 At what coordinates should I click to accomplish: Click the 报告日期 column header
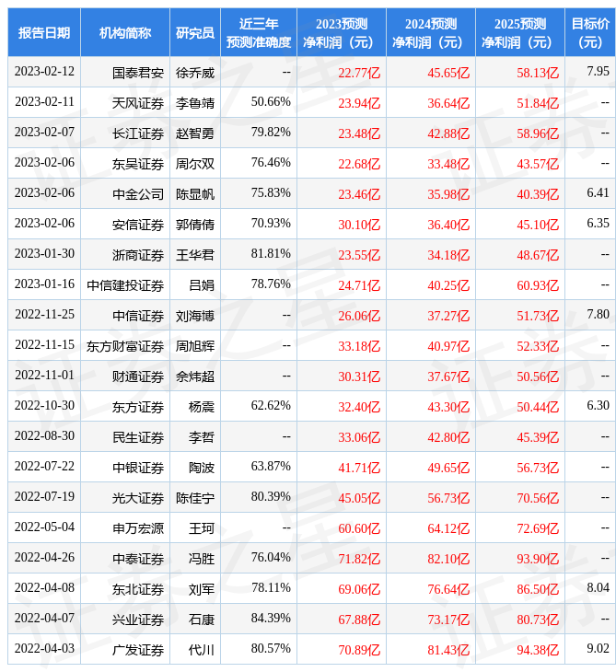(x=44, y=32)
